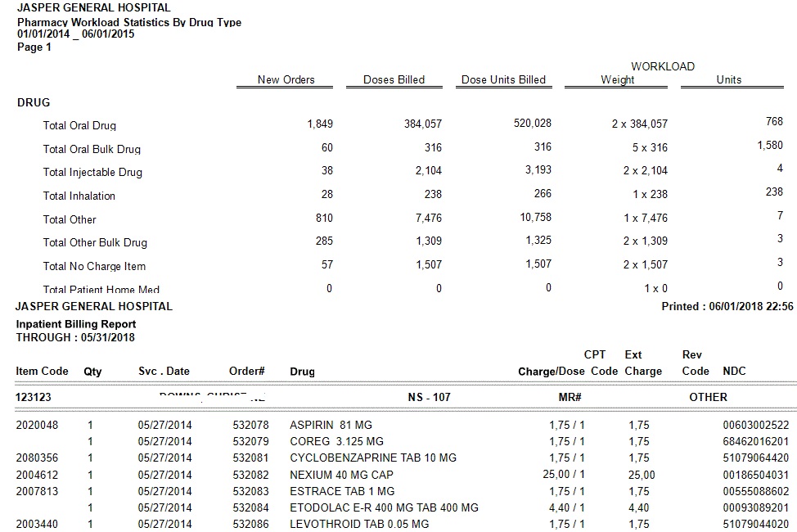The height and width of the screenshot is (532, 797).
Task: Click the Svc . Date column header
Action: click(x=164, y=372)
